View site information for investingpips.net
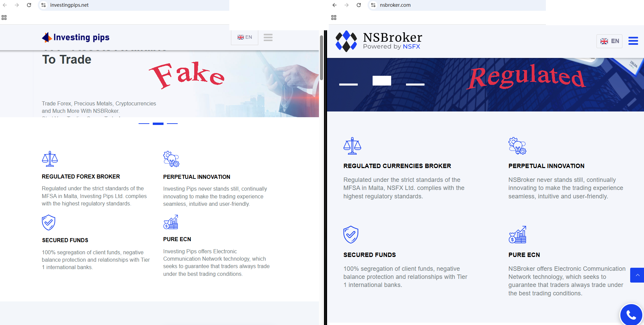The width and height of the screenshot is (644, 325). click(x=43, y=5)
